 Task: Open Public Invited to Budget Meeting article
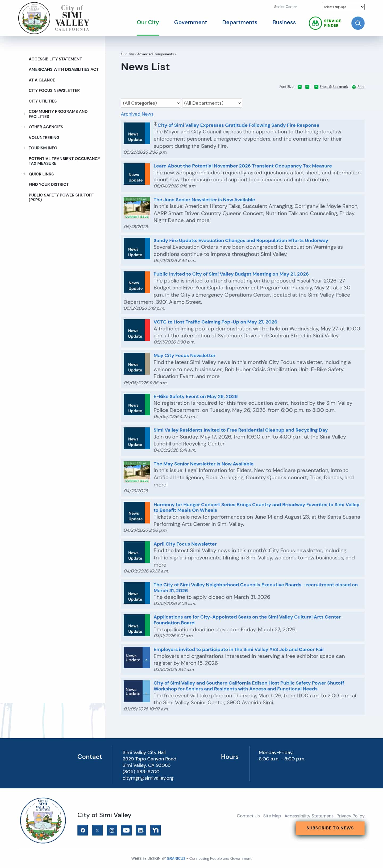pyautogui.click(x=231, y=274)
